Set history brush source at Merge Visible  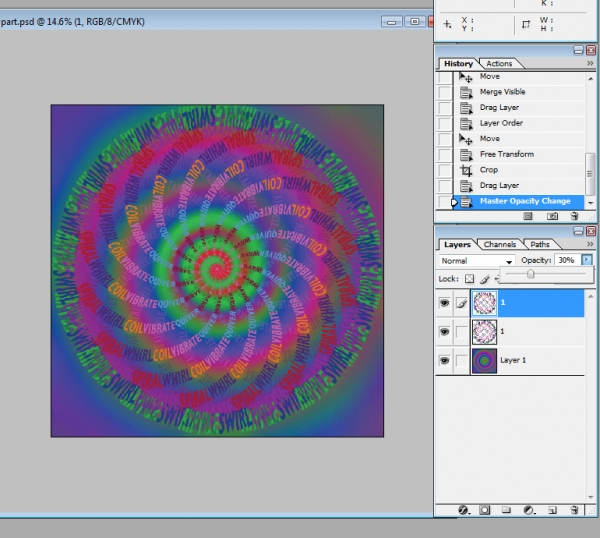(x=445, y=92)
